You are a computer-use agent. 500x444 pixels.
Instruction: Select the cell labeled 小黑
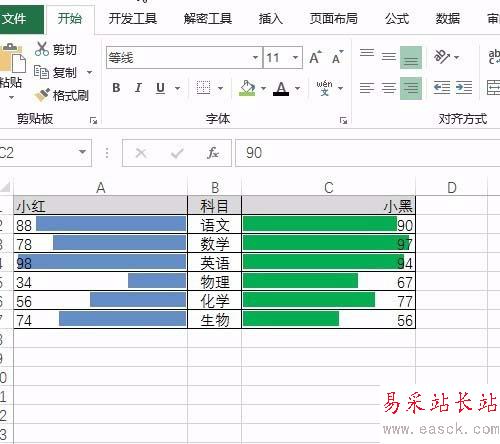click(x=329, y=205)
